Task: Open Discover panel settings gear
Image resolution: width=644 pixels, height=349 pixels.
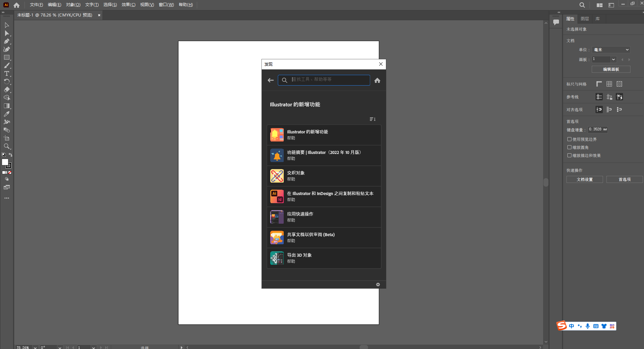Action: [x=378, y=285]
